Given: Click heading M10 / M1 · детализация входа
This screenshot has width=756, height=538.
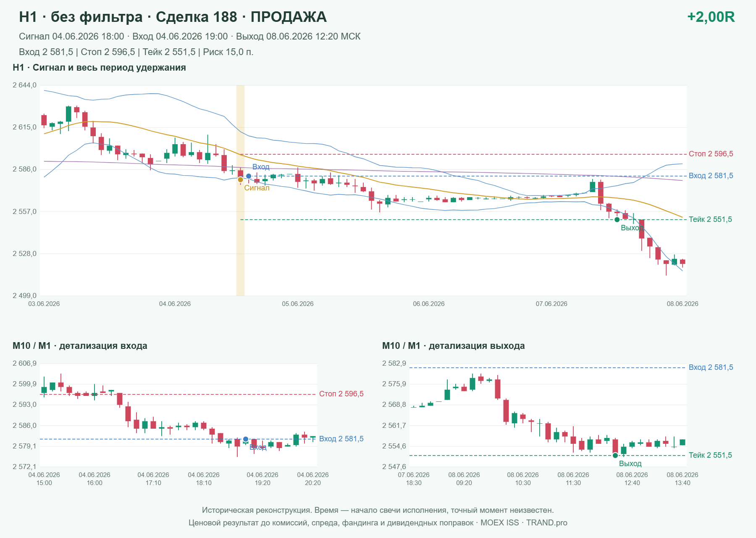Looking at the screenshot, I should 80,346.
